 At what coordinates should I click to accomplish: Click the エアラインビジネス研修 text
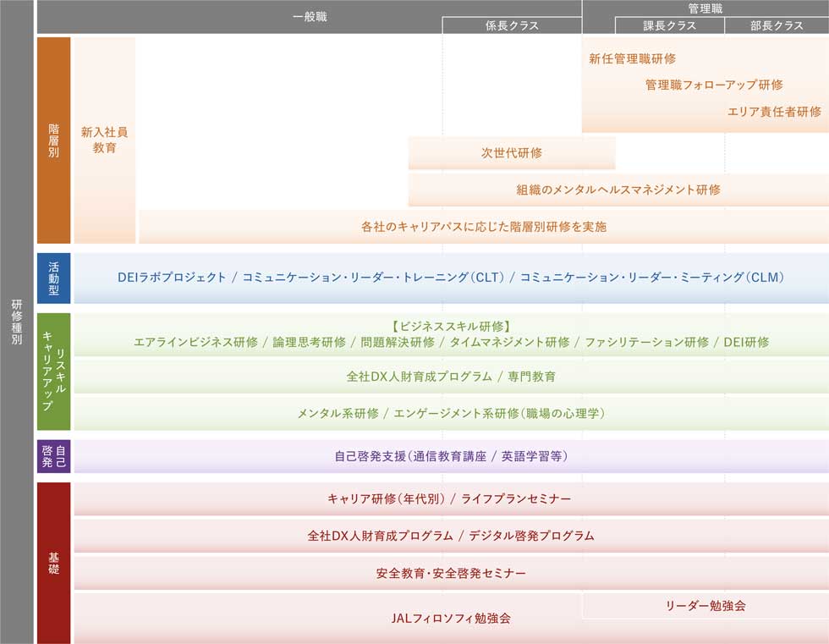pos(195,342)
